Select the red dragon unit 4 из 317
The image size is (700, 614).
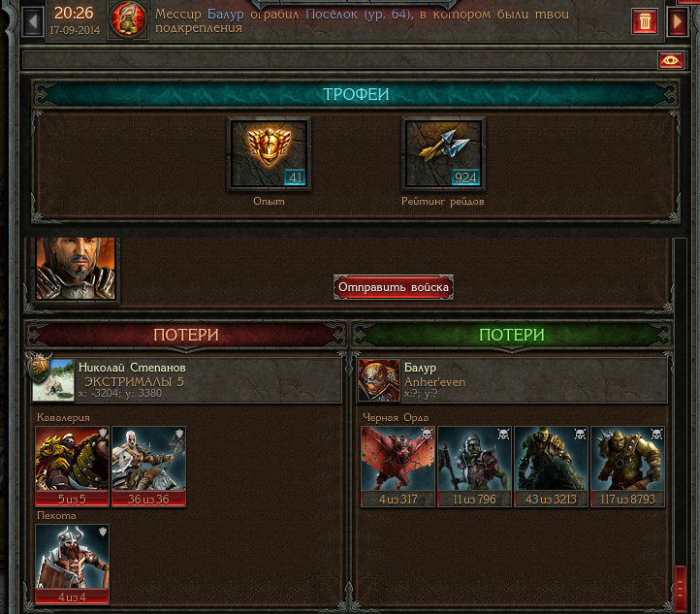(398, 467)
